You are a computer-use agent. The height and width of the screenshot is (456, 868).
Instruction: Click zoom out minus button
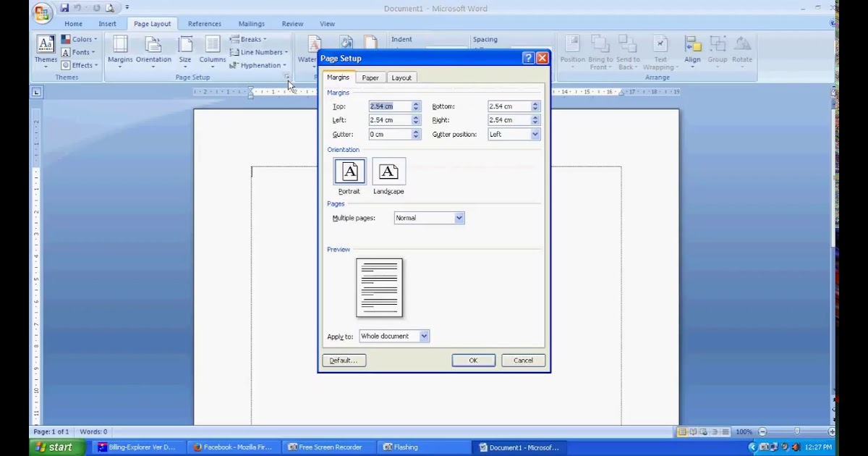click(x=762, y=431)
